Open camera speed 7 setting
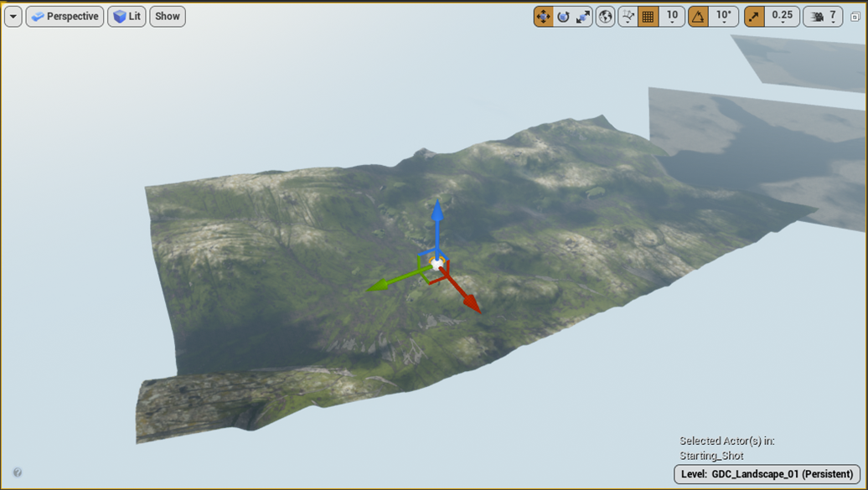The width and height of the screenshot is (868, 490). click(x=823, y=17)
